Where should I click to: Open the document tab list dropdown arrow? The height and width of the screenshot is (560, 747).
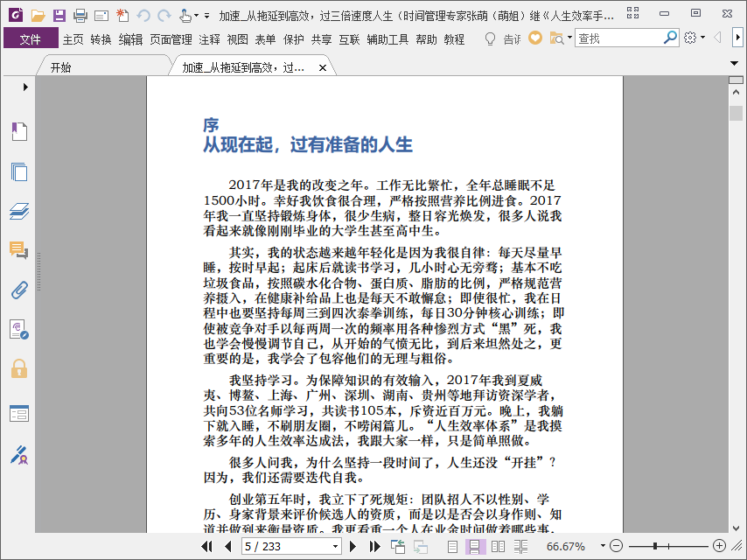[x=734, y=63]
